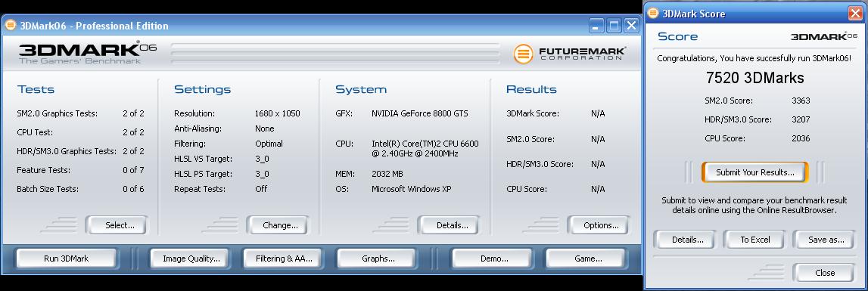
Task: Click the Repeat Tests value Off
Action: click(x=261, y=189)
